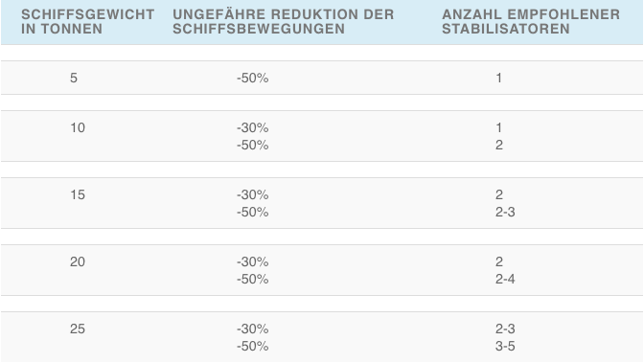
Task: Click the 2-3 stabilizers value for 15 tonnes
Action: tap(505, 212)
